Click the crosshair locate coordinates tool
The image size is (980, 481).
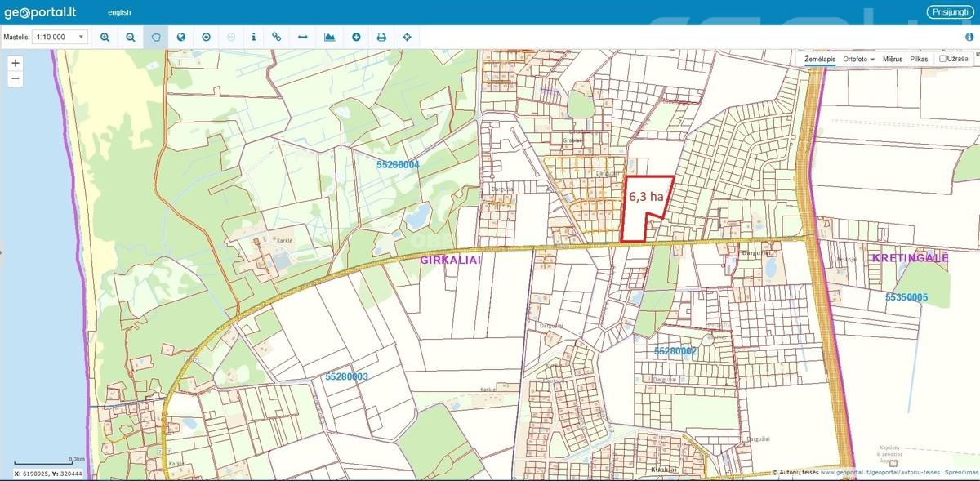pyautogui.click(x=407, y=37)
